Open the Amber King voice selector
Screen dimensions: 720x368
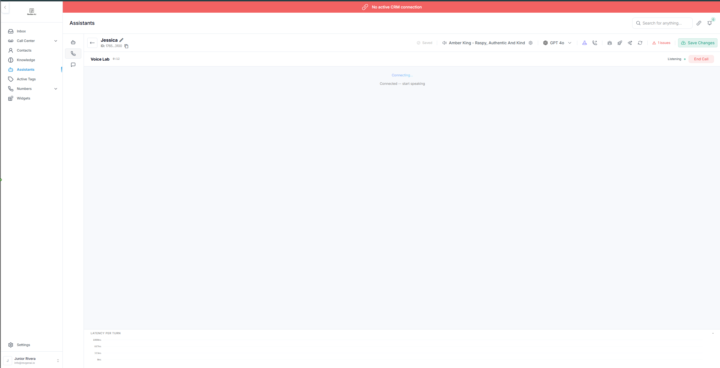[484, 43]
